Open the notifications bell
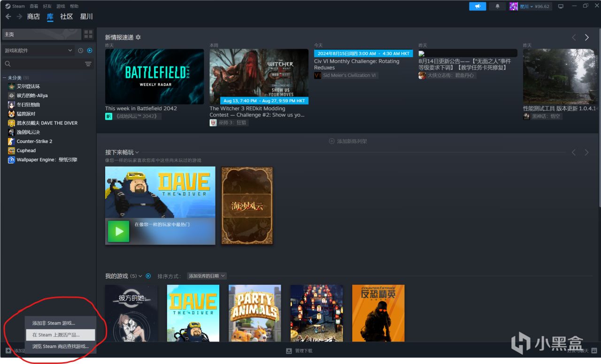Screen dimensions: 601x364 pos(497,6)
